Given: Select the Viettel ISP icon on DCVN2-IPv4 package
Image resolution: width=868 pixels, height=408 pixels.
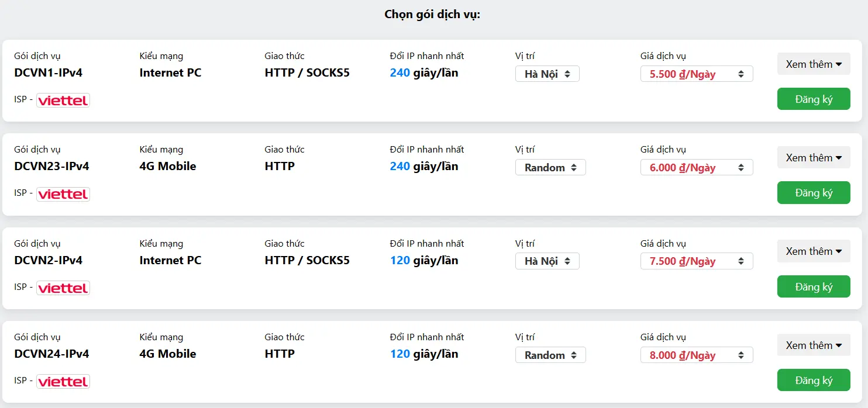Looking at the screenshot, I should pyautogui.click(x=63, y=288).
